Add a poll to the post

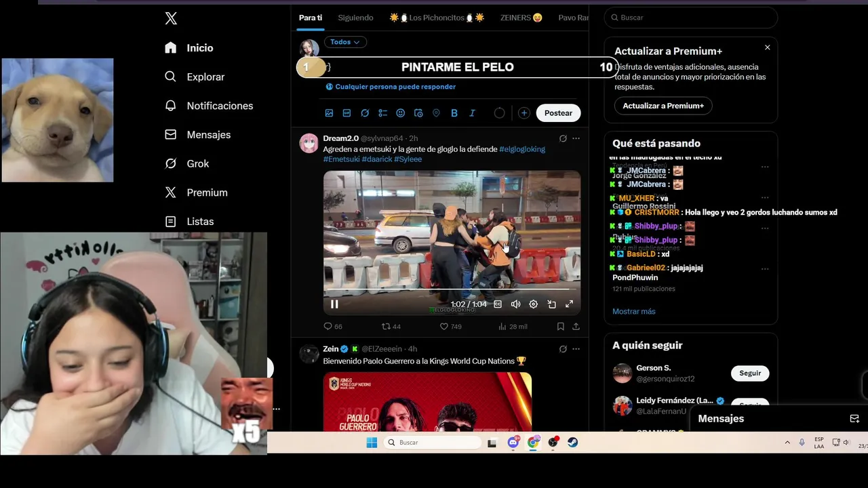(382, 113)
